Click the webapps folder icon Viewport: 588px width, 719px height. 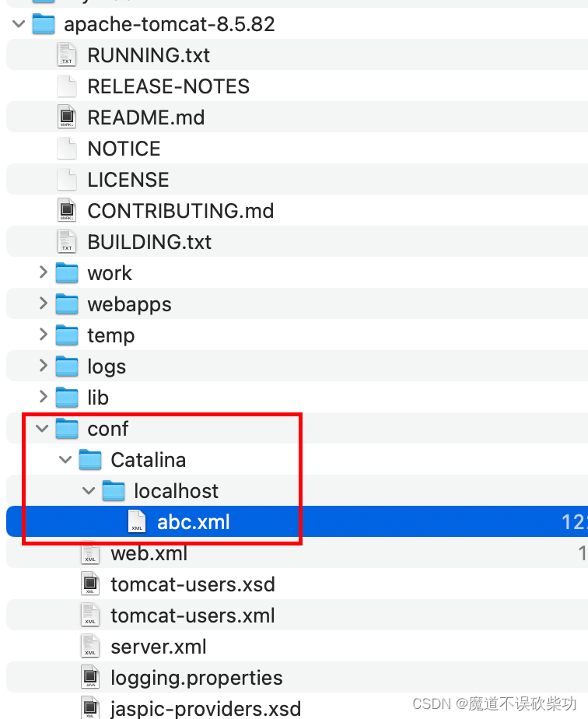[x=67, y=304]
